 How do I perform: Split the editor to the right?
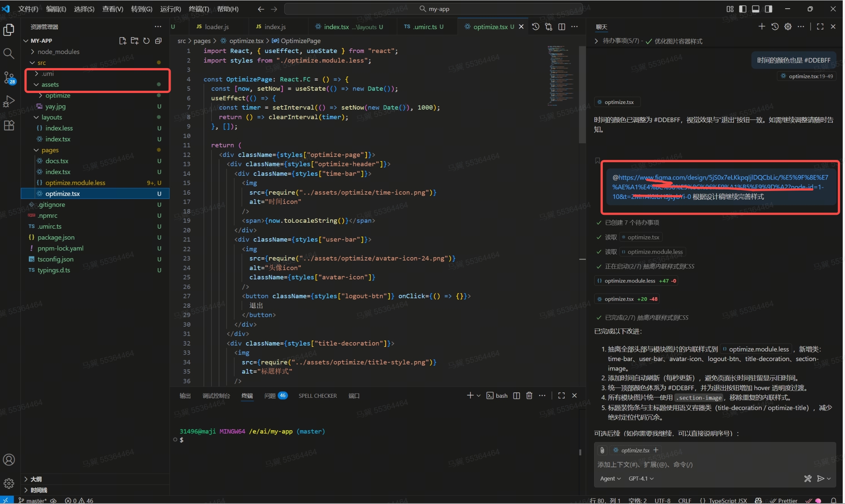click(x=562, y=27)
